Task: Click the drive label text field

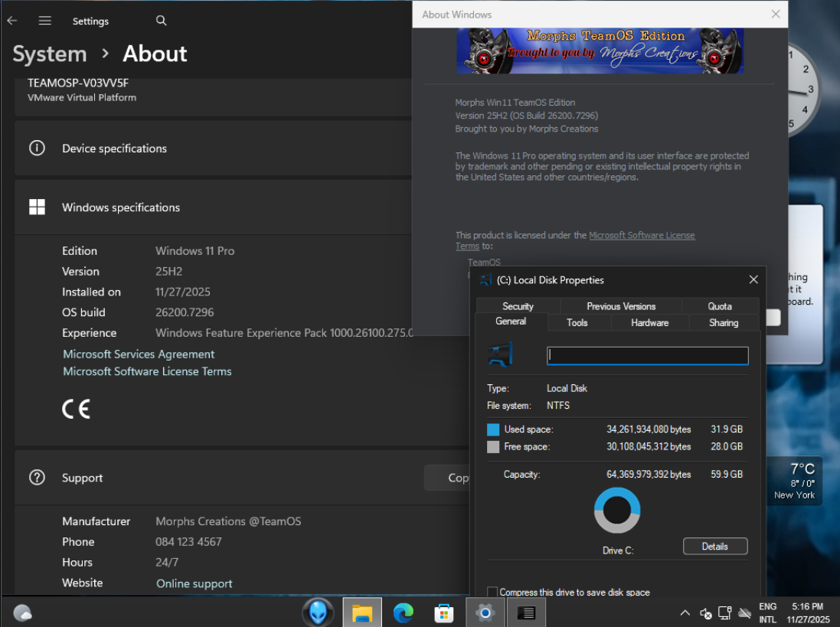Action: tap(647, 356)
